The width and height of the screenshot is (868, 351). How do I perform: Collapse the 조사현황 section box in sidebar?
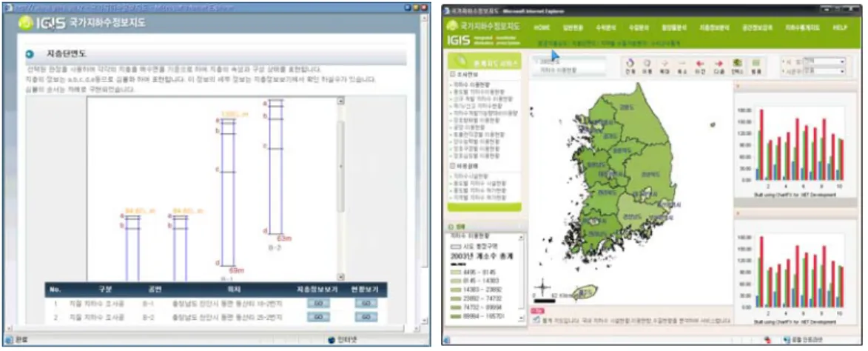coord(452,73)
